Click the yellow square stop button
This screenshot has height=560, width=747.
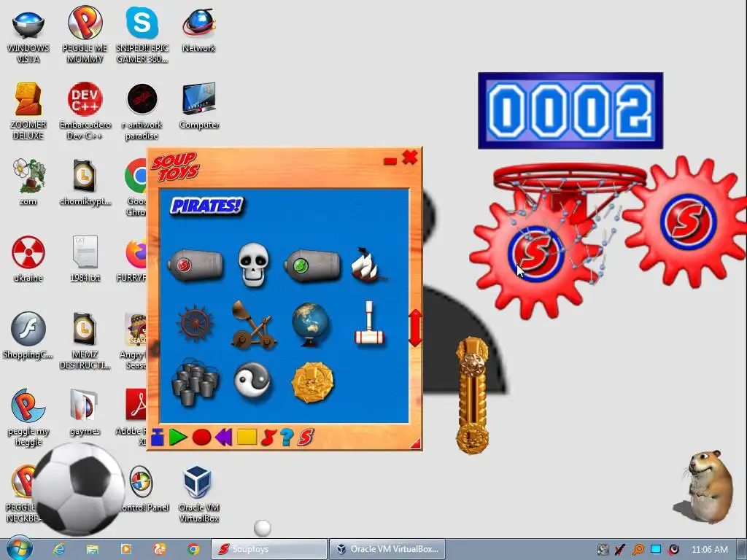click(247, 437)
